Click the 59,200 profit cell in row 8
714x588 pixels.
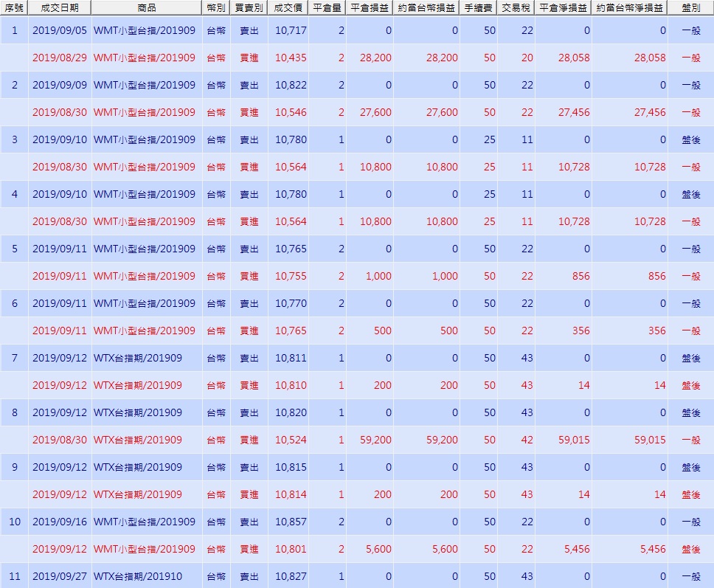coord(375,440)
